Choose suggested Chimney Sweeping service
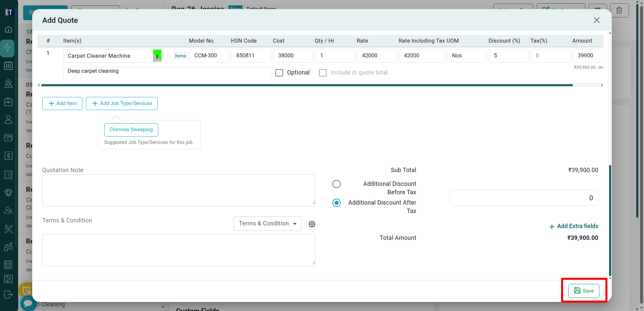The height and width of the screenshot is (311, 644). [131, 130]
